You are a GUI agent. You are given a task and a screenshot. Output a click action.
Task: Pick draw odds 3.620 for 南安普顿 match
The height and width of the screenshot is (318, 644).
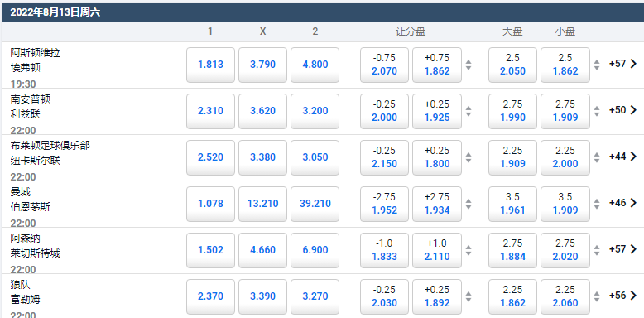click(x=263, y=111)
